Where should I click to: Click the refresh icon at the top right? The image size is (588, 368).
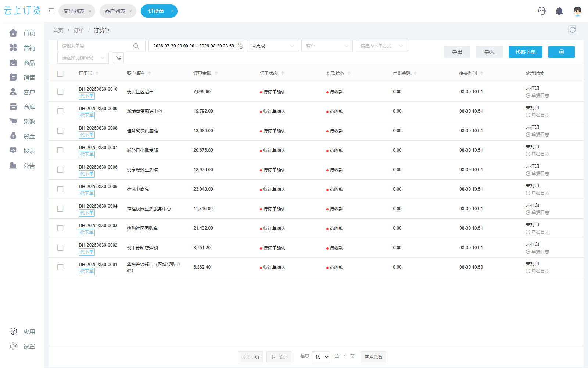point(572,30)
